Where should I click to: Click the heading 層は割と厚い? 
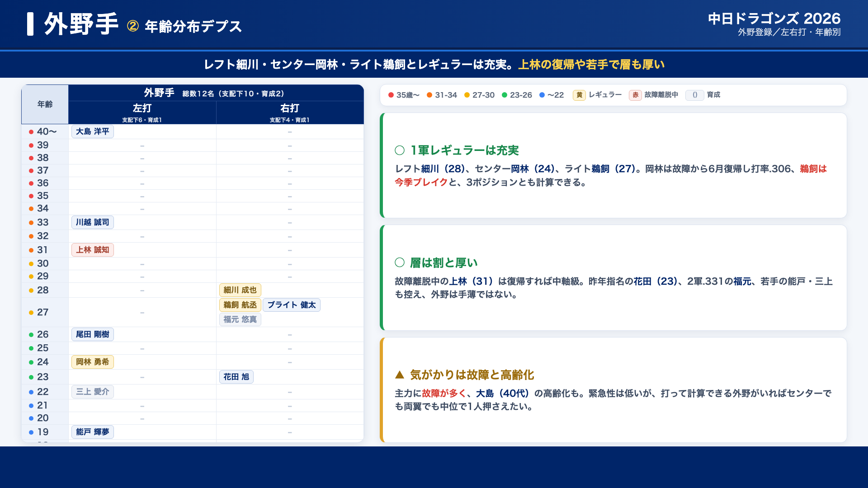443,263
